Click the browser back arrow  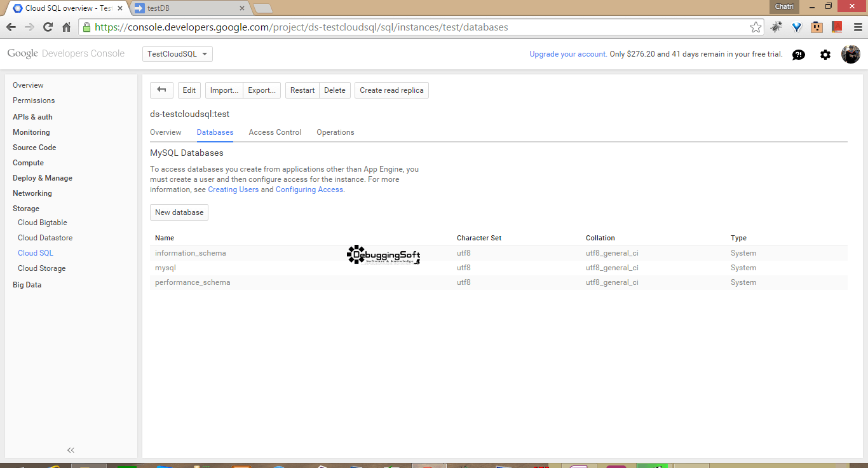point(11,27)
